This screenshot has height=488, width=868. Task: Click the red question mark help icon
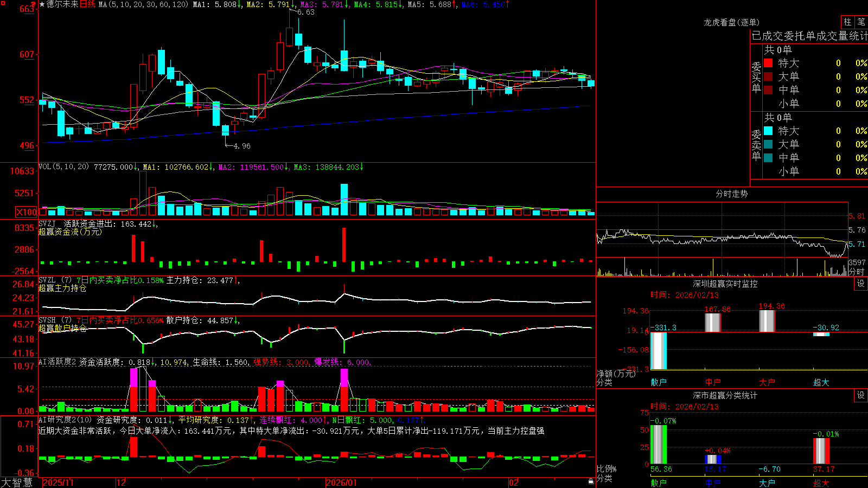(x=34, y=4)
